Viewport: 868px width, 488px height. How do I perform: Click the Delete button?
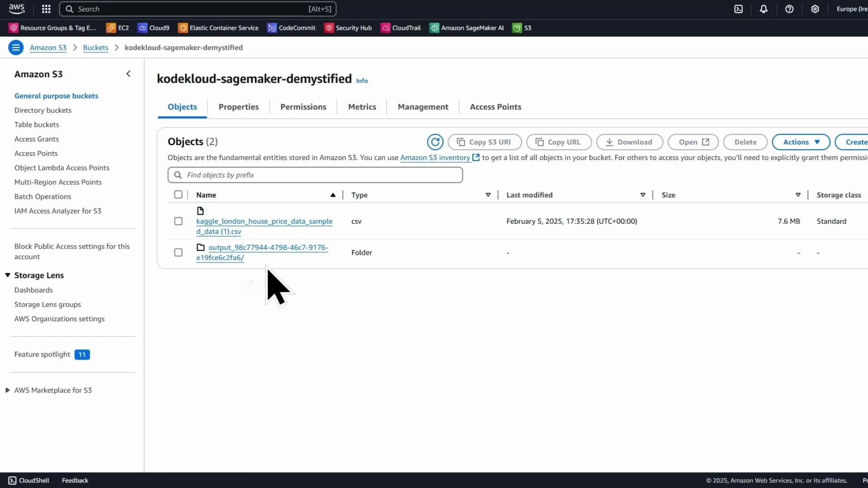tap(745, 142)
